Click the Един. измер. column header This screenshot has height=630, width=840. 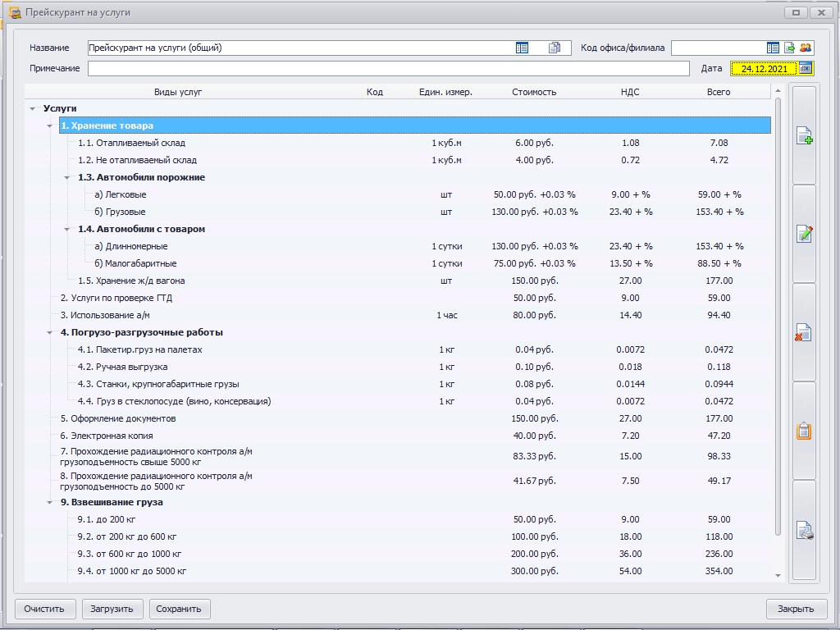pos(445,92)
